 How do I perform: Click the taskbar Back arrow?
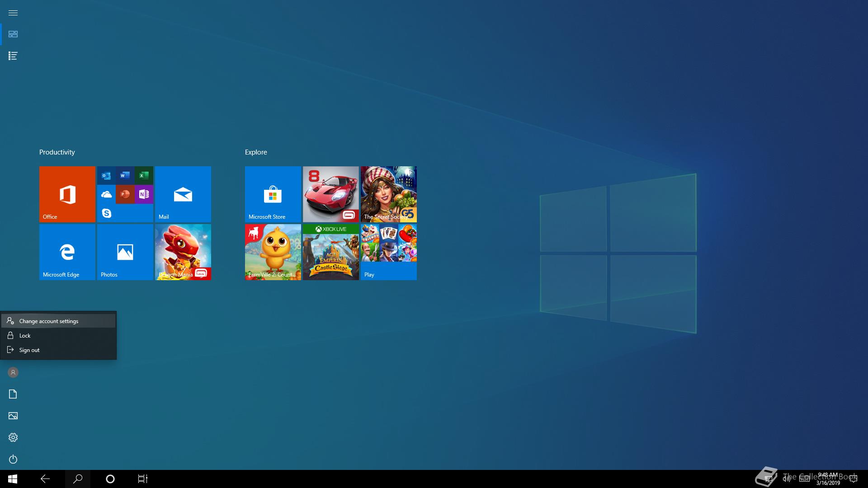pyautogui.click(x=45, y=479)
